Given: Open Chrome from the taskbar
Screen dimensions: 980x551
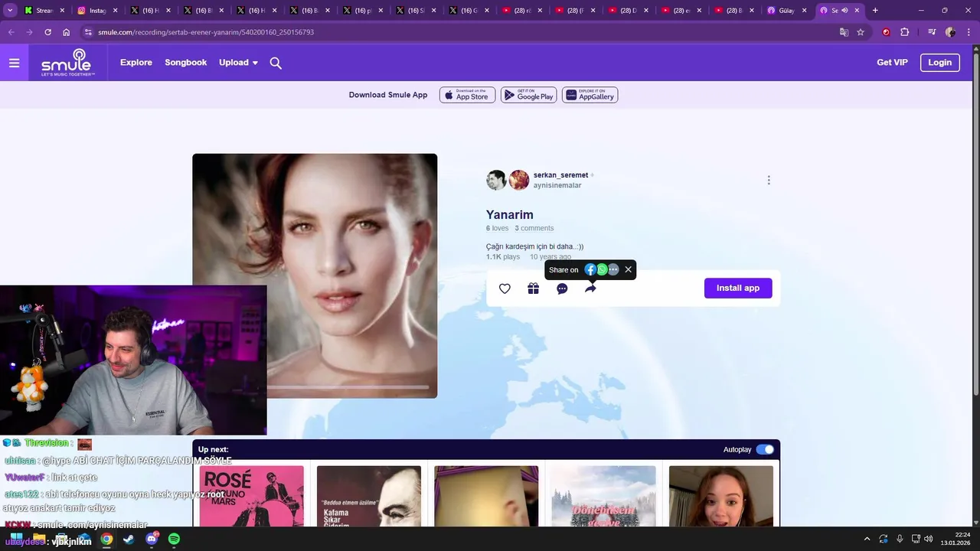Looking at the screenshot, I should 106,540.
